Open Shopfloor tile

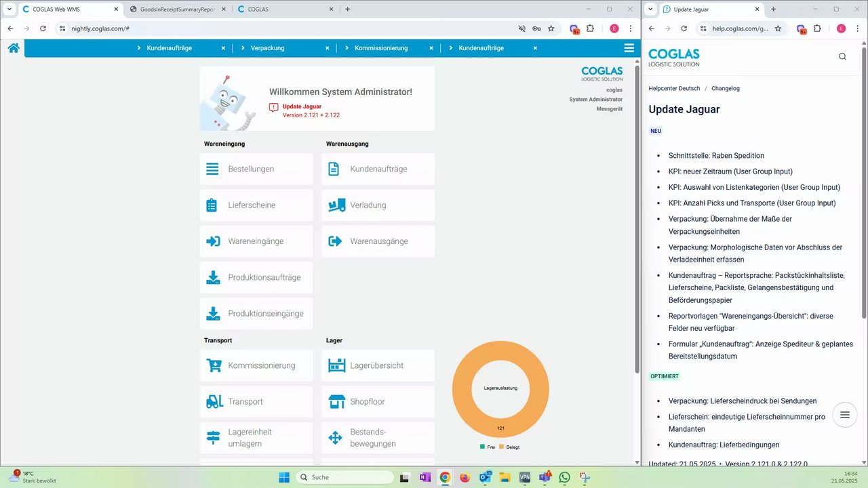(x=378, y=402)
